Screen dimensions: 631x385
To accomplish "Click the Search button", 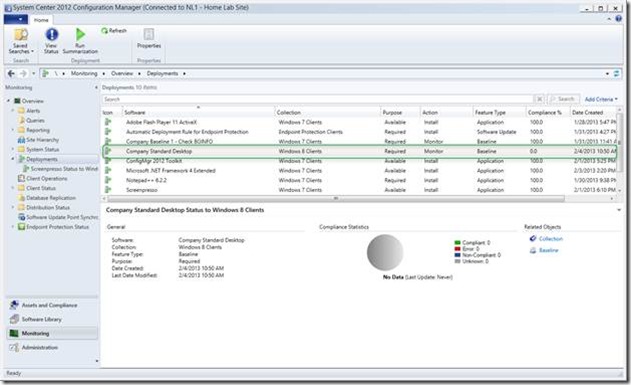I will tap(563, 99).
